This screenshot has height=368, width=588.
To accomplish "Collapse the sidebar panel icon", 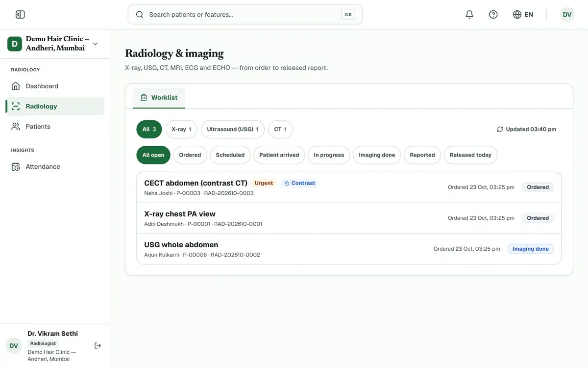I will 20,15.
